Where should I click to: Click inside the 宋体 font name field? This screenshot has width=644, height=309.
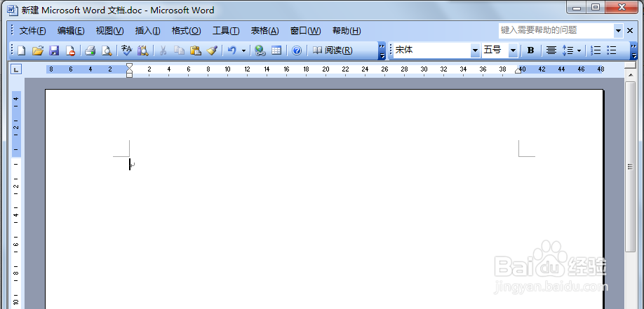(x=432, y=50)
